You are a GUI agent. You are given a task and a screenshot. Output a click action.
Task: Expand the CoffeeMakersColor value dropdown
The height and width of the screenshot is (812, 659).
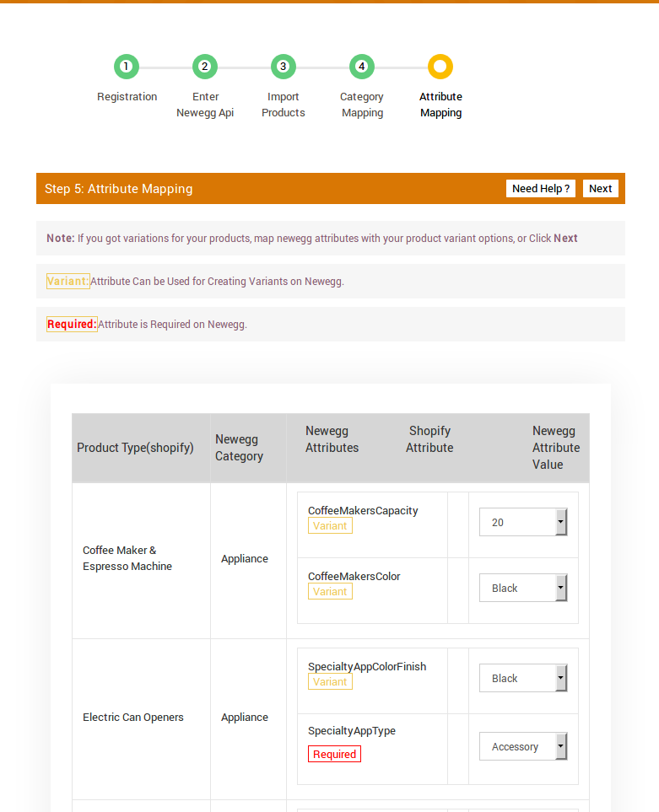[x=523, y=588]
